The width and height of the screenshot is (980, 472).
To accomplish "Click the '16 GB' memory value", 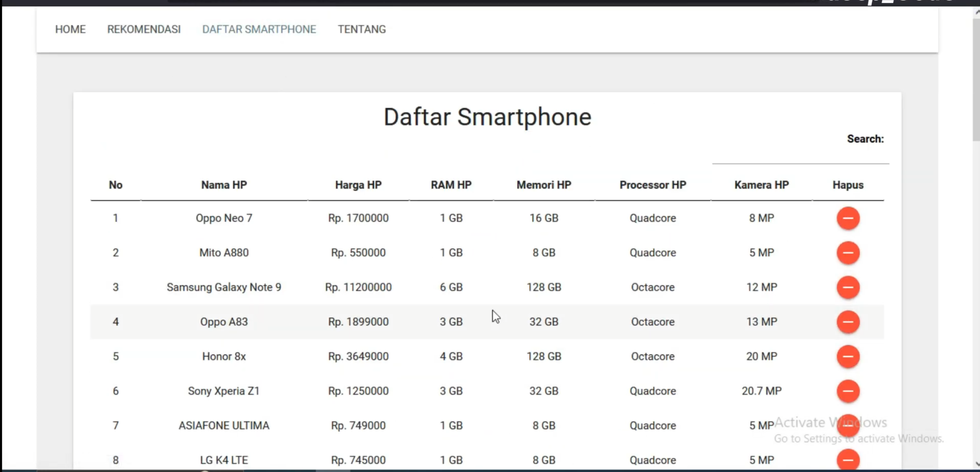I will tap(544, 218).
